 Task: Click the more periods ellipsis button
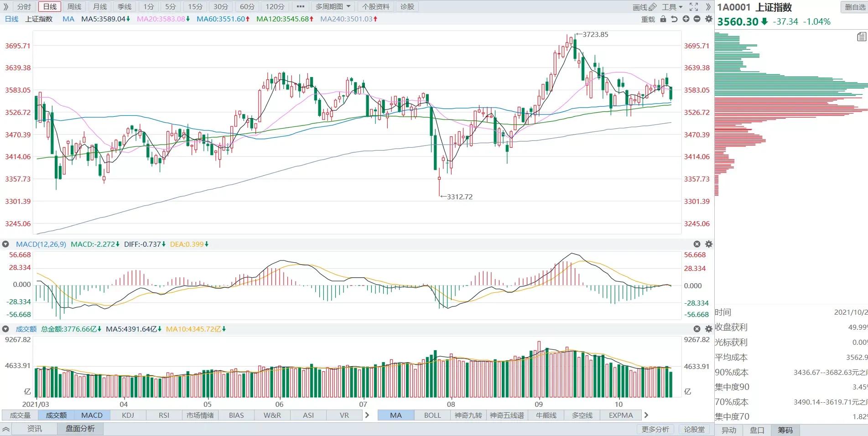[300, 7]
